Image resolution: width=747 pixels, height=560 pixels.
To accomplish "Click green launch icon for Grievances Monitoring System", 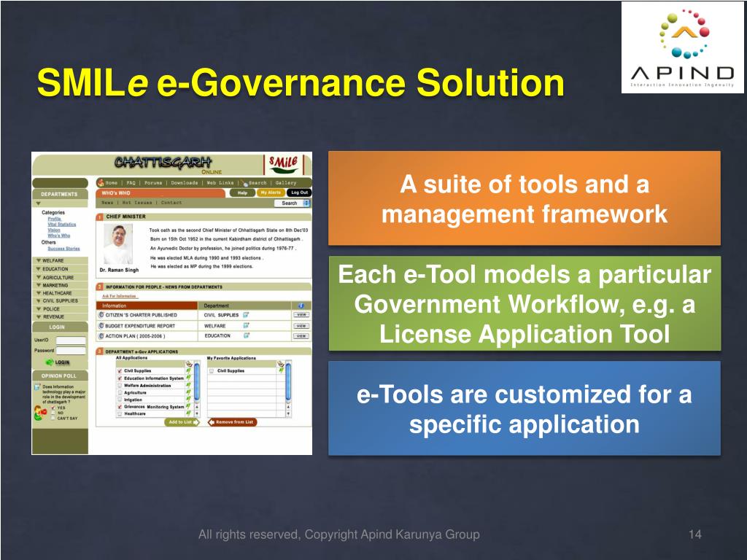I will click(x=189, y=406).
